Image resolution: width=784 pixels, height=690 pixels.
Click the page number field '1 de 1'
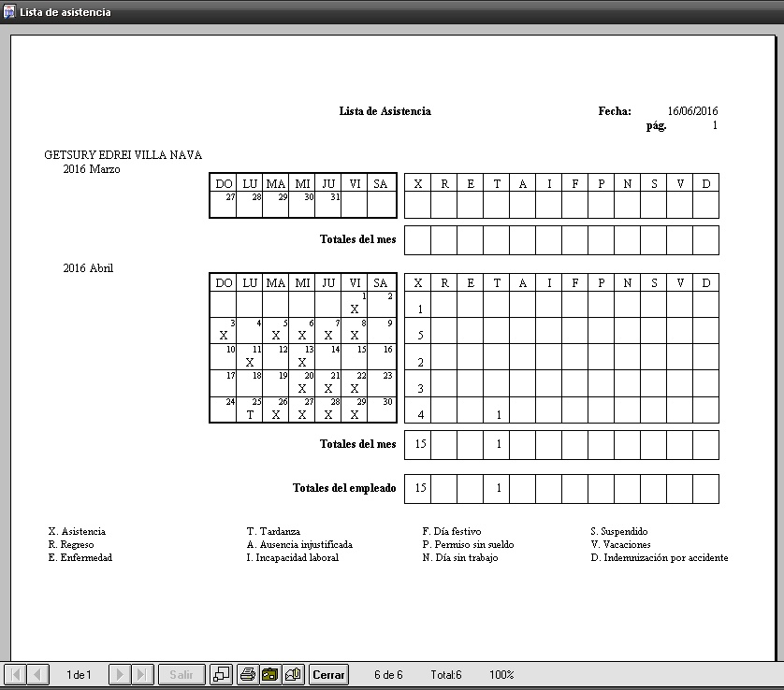79,674
